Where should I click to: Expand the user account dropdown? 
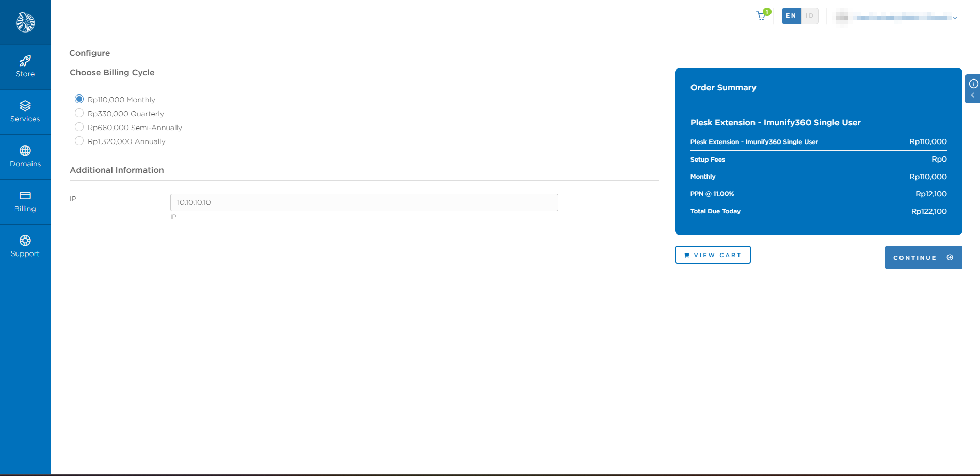point(955,18)
